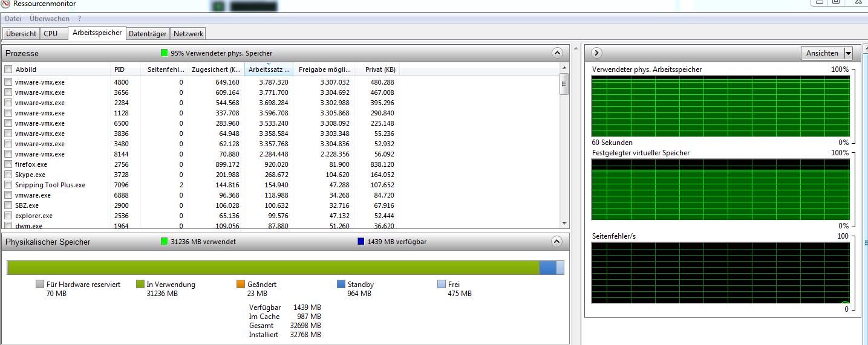Screen dimensions: 868x345
Task: Select the Skype.exe process row name
Action: click(30, 175)
